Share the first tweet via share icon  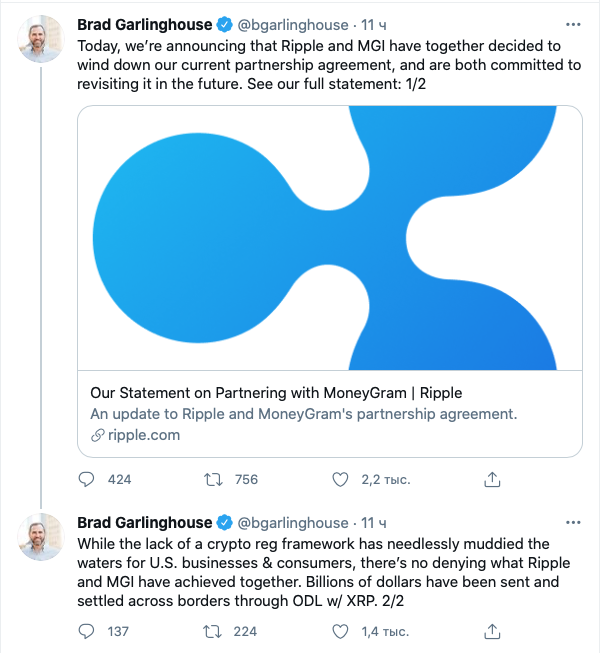[x=492, y=479]
